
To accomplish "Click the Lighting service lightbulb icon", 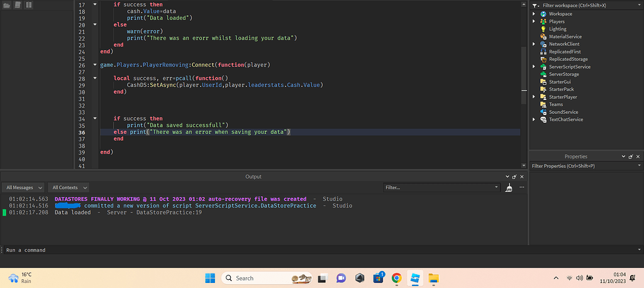I will (x=543, y=29).
